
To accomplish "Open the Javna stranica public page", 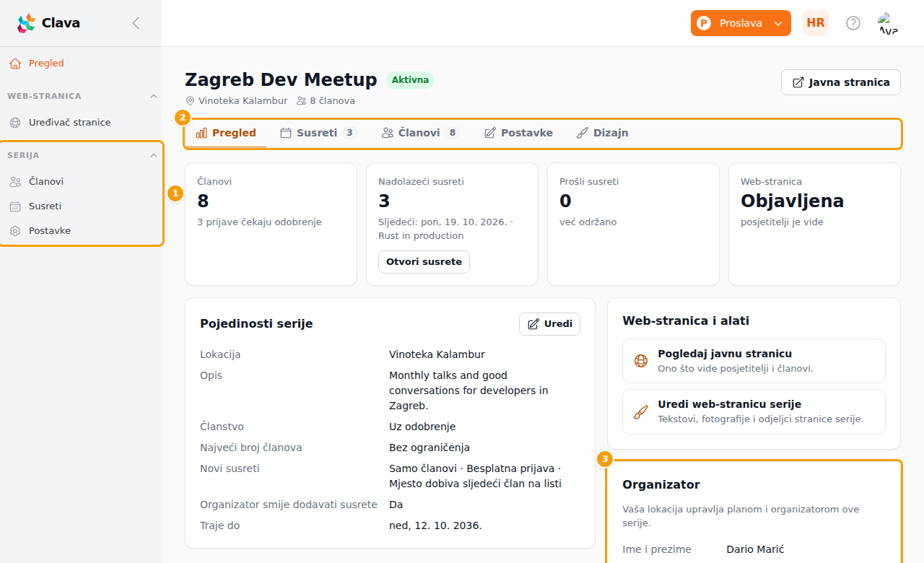I will (x=841, y=82).
